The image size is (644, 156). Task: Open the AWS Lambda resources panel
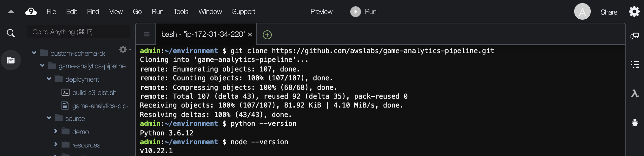[x=635, y=93]
